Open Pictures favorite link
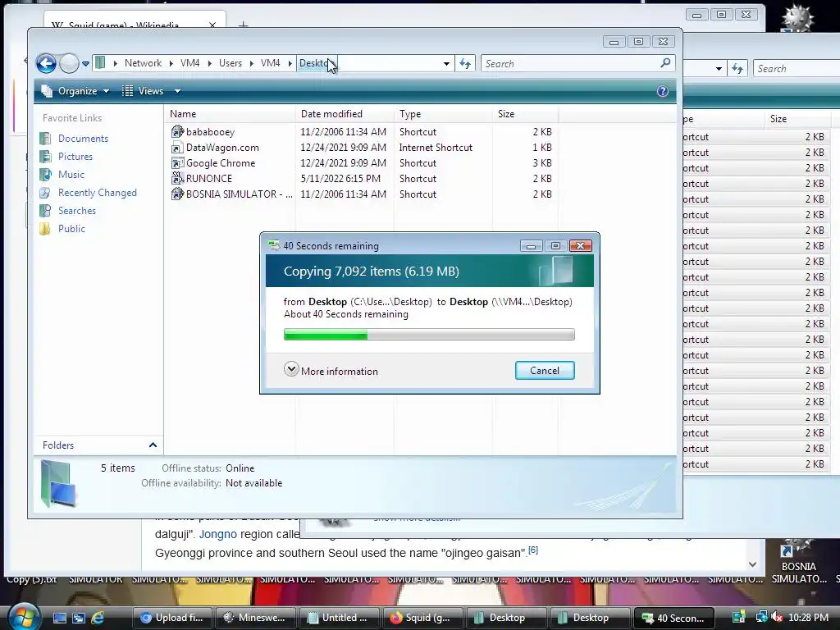This screenshot has height=630, width=840. [75, 157]
